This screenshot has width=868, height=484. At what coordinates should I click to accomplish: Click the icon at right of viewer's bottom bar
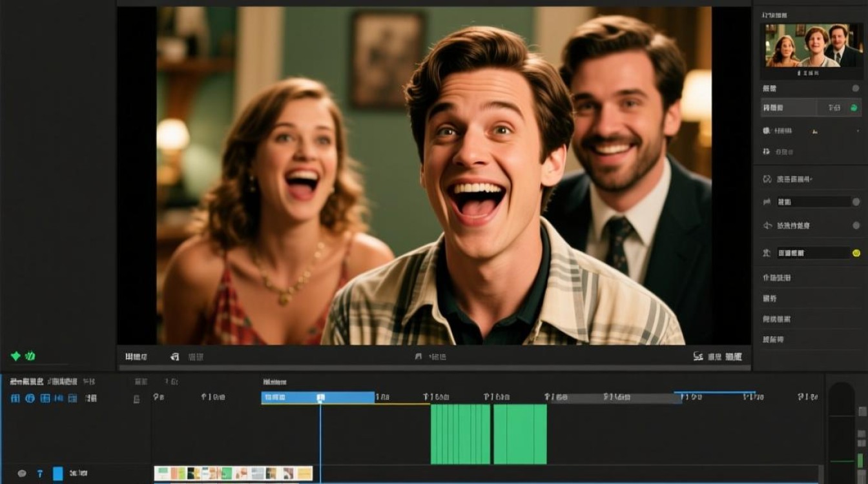pyautogui.click(x=697, y=356)
